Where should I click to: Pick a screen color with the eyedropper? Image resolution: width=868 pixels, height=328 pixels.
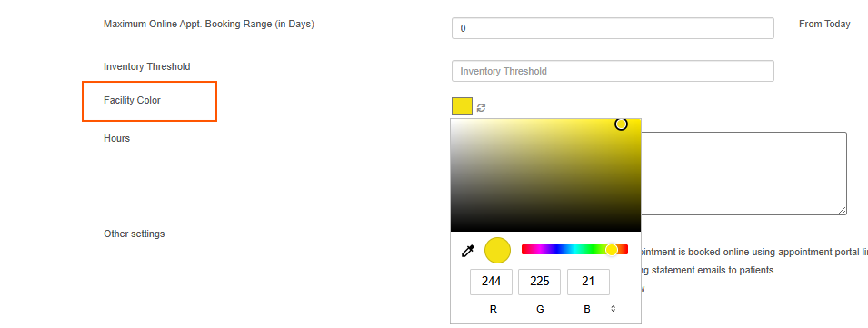point(468,251)
